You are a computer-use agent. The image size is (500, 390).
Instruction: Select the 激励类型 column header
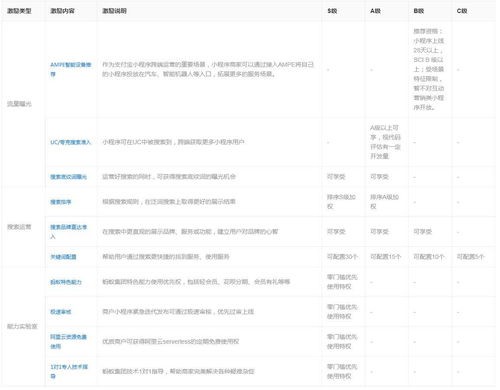(19, 11)
